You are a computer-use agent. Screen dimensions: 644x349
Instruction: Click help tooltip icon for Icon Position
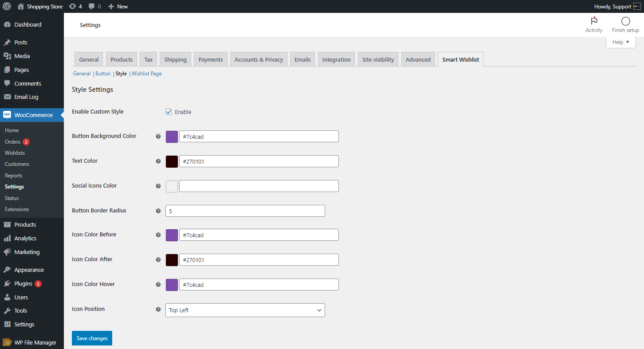click(158, 310)
